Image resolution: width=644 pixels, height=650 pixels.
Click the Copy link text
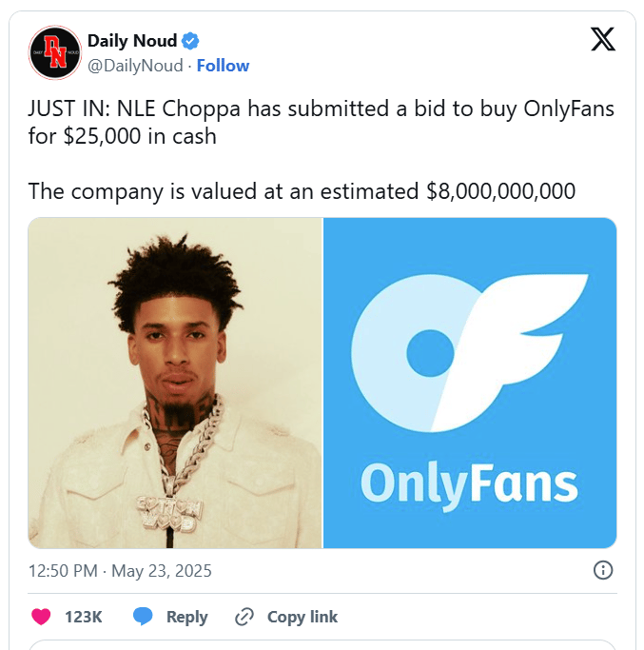[x=302, y=617]
